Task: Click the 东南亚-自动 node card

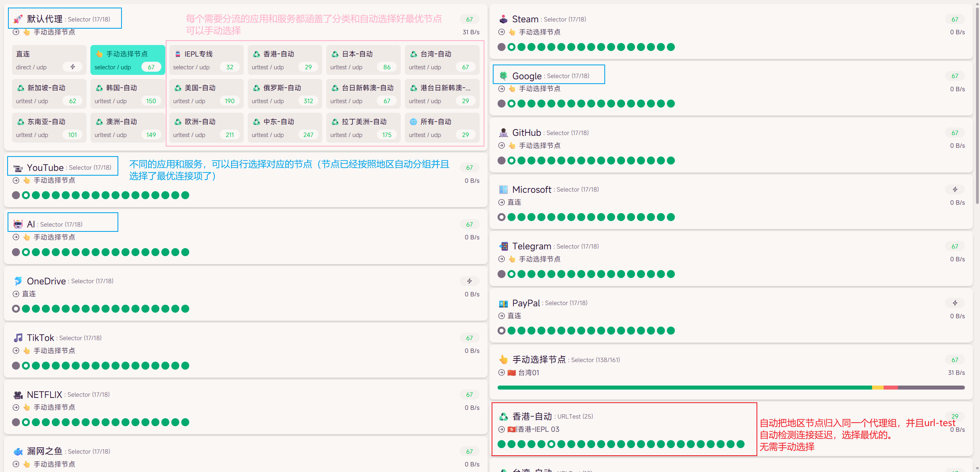Action: tap(49, 128)
